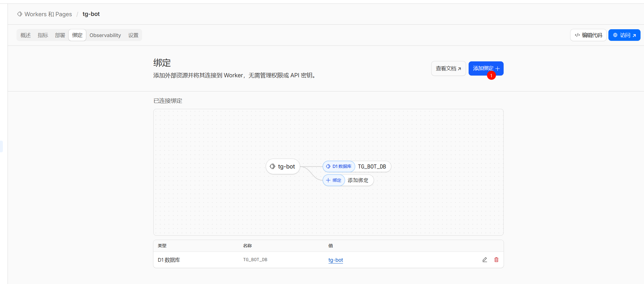Open the 设置 tab

click(x=133, y=35)
